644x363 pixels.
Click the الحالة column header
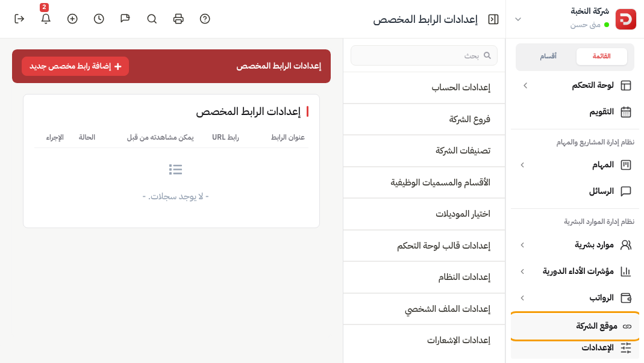point(87,137)
